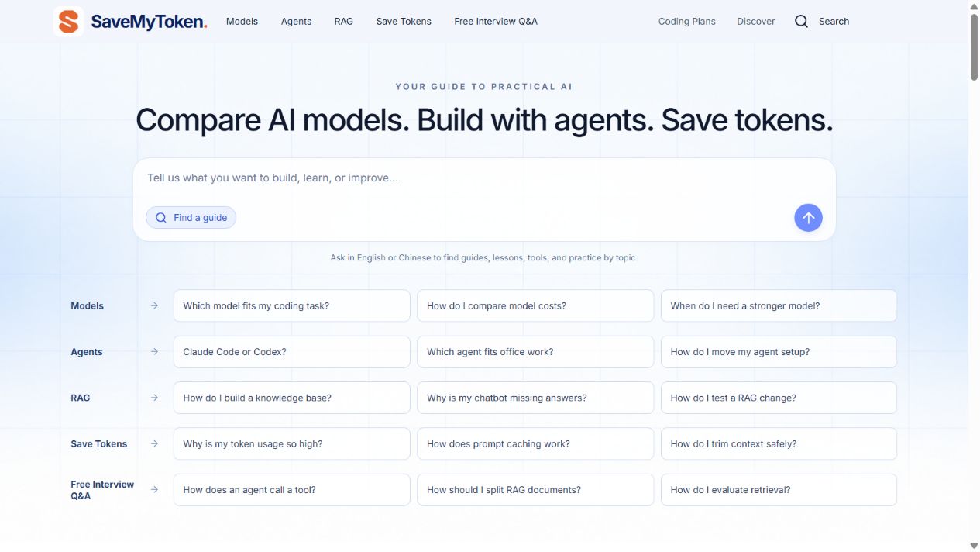Click the Models category label in suggestions
This screenshot has width=980, height=552.
87,305
